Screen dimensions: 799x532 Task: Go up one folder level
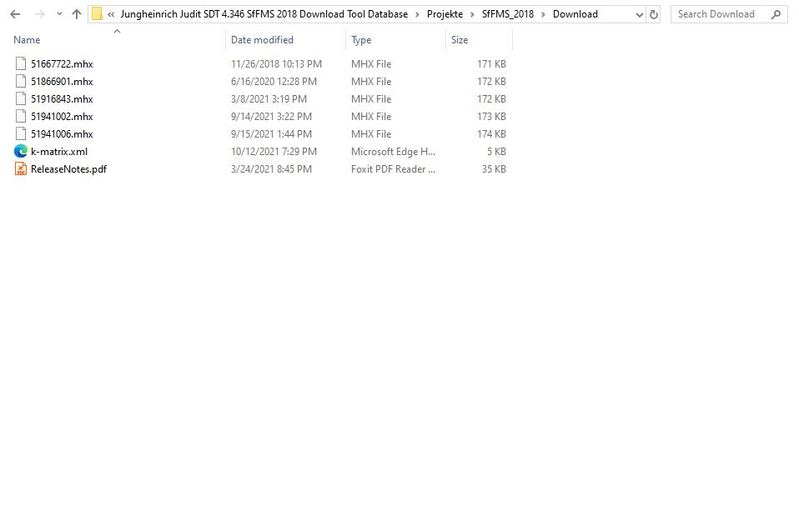(x=76, y=13)
